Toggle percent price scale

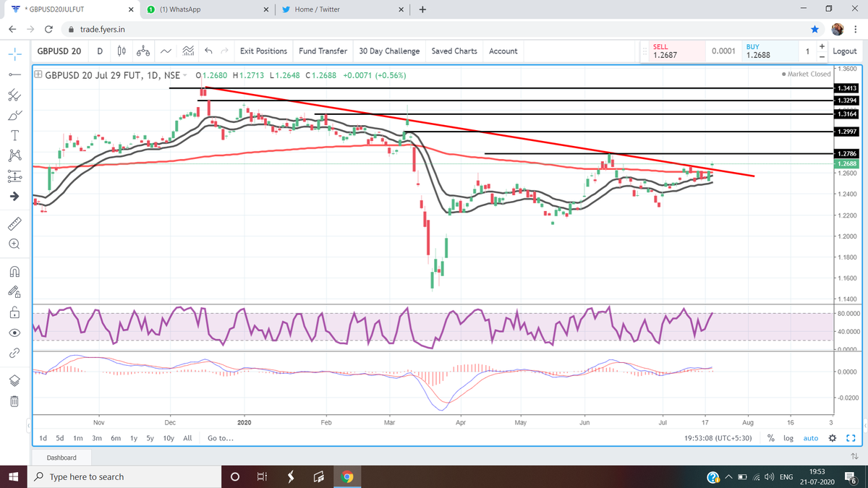pyautogui.click(x=772, y=438)
